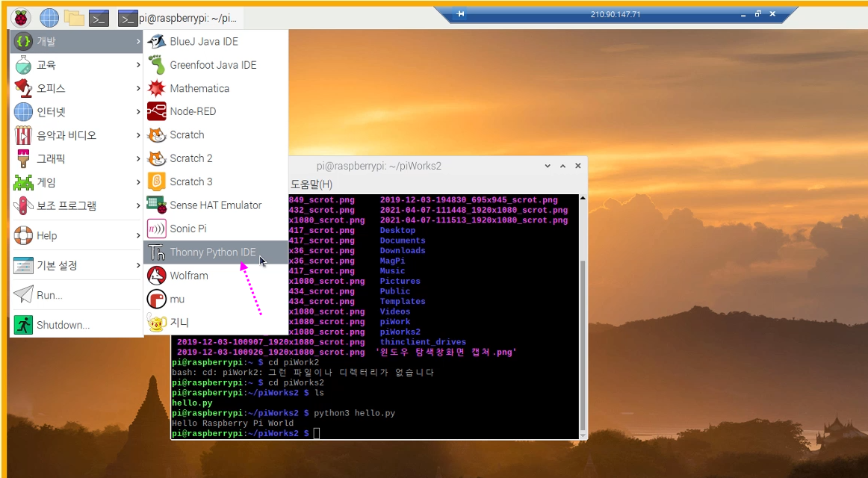Click the Mathematica red spiky icon
The height and width of the screenshot is (478, 868).
[157, 88]
